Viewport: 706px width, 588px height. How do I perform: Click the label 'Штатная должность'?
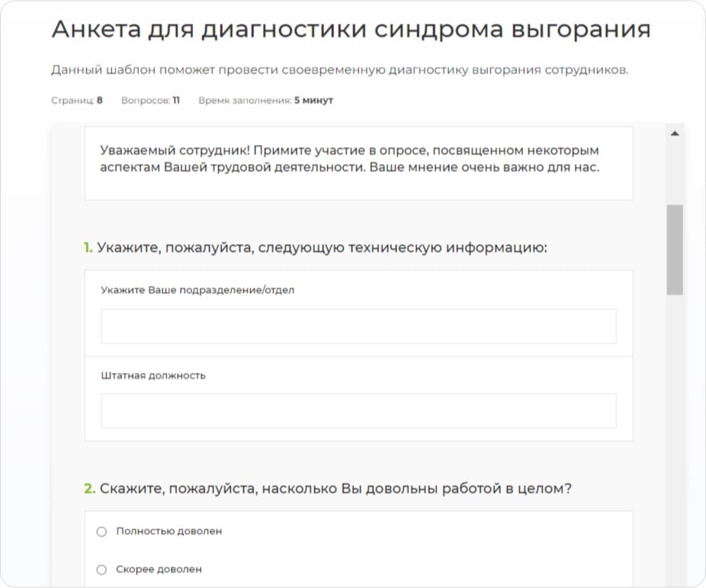(x=153, y=375)
